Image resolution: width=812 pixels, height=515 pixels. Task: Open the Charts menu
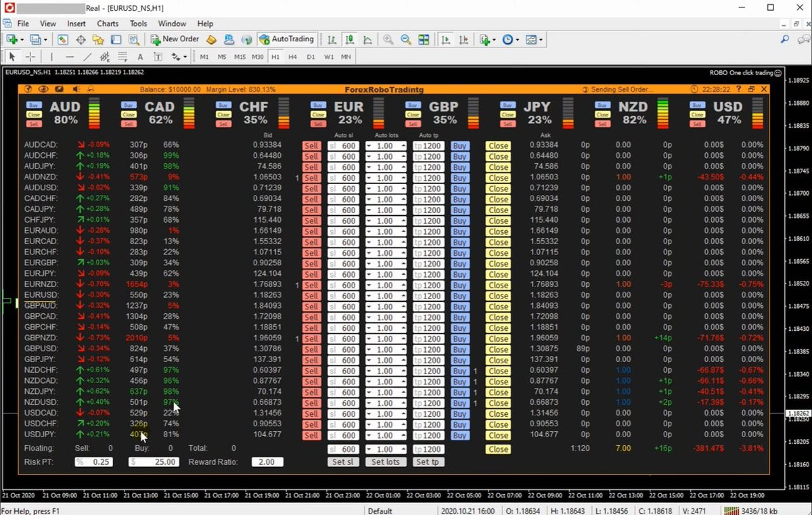tap(108, 24)
